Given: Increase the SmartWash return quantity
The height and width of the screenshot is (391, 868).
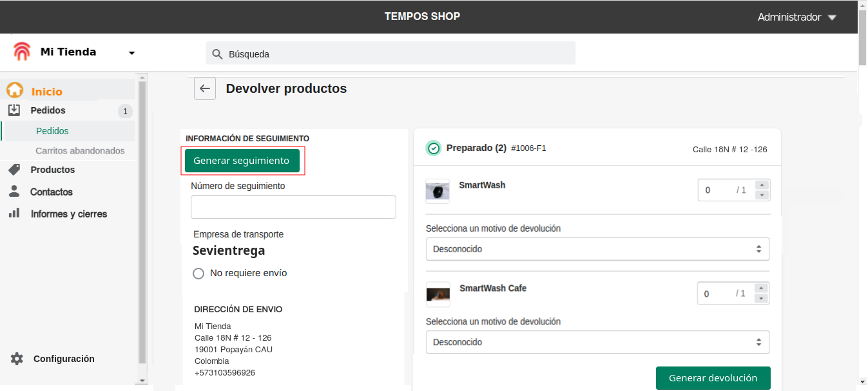Looking at the screenshot, I should tap(762, 185).
